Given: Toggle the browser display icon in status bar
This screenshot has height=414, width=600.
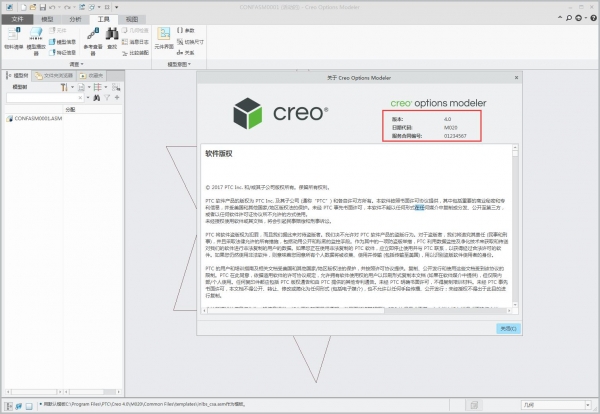Looking at the screenshot, I should (x=18, y=406).
